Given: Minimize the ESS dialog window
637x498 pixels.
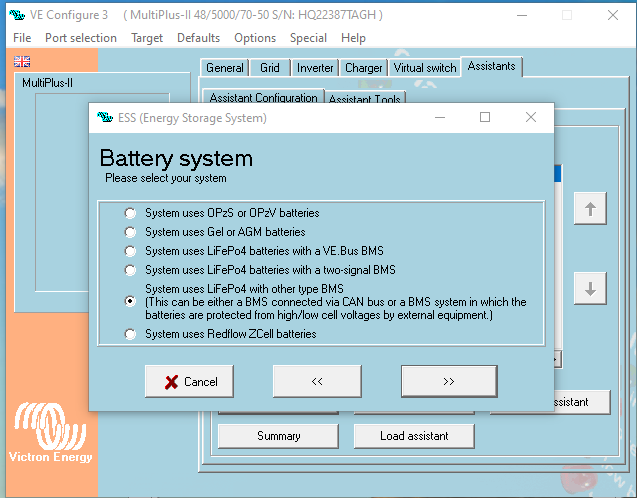Looking at the screenshot, I should (x=440, y=117).
